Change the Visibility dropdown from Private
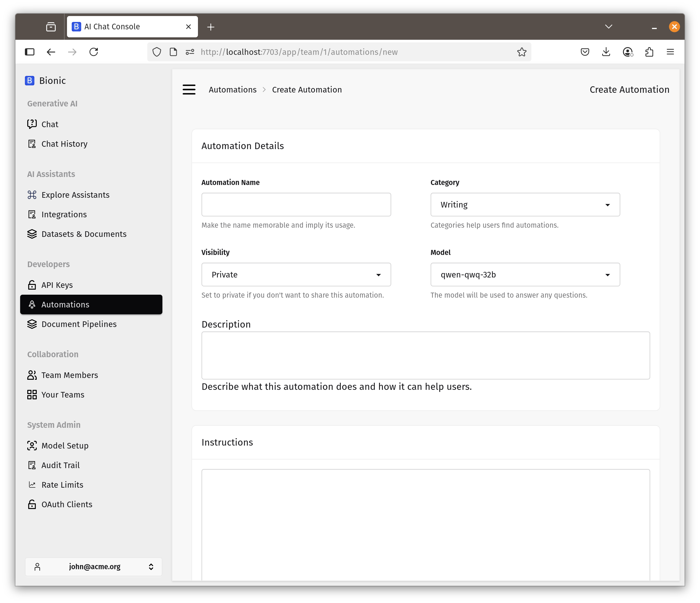Screen dimensions: 700x603 296,275
